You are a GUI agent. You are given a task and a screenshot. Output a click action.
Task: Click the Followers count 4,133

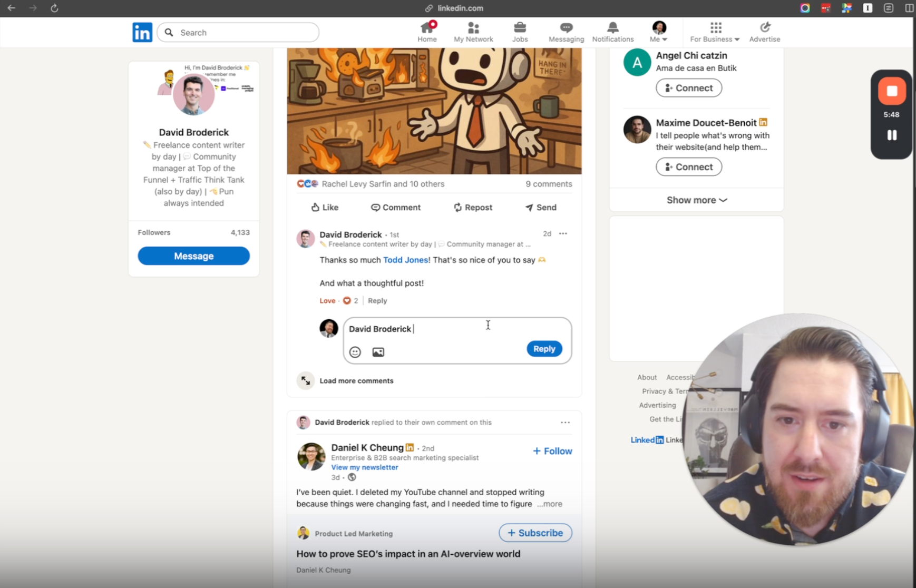[x=240, y=232]
